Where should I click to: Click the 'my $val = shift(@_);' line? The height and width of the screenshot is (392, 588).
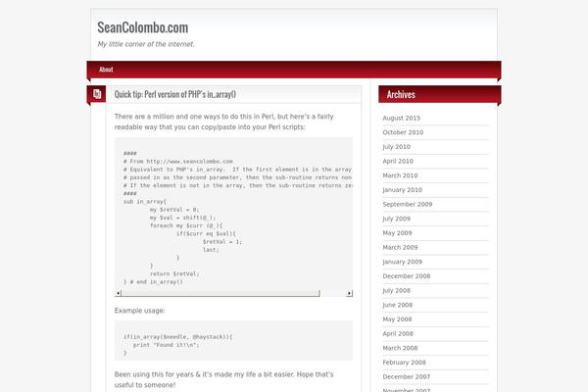click(183, 218)
